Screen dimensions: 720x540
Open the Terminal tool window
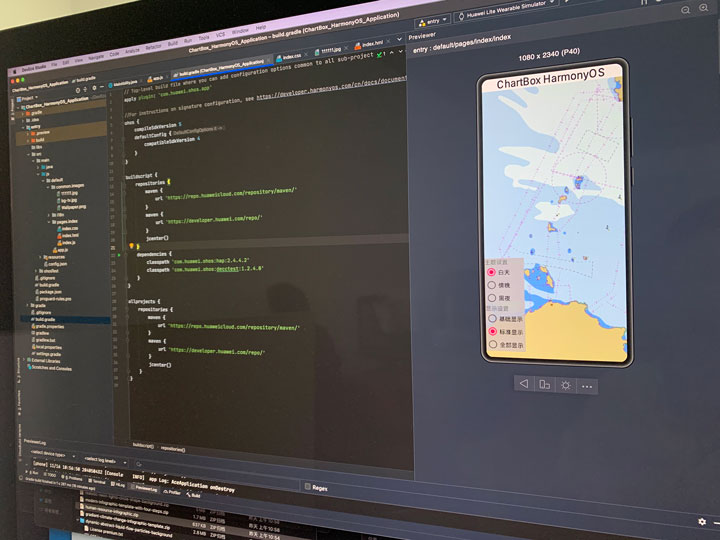97,481
